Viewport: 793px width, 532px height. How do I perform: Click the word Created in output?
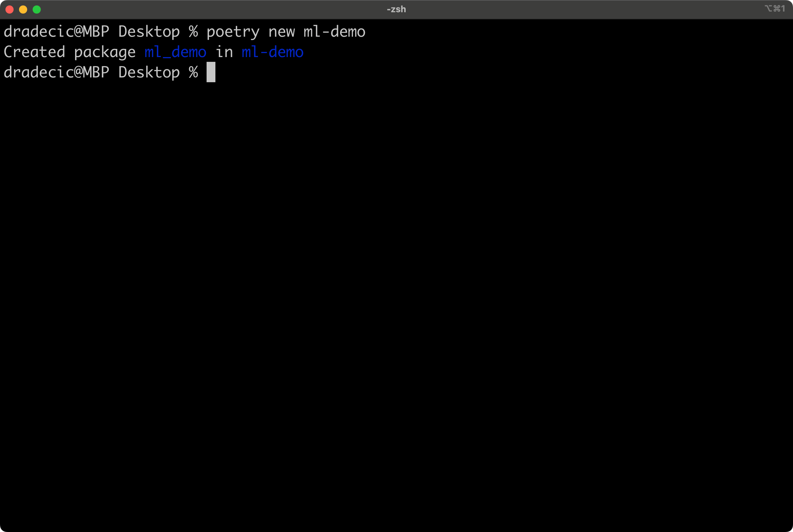[34, 52]
